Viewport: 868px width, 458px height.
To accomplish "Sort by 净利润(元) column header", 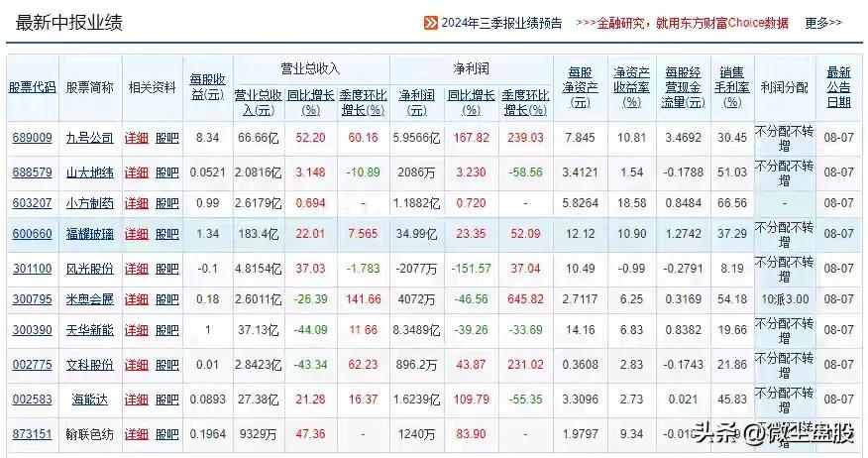I will (416, 102).
